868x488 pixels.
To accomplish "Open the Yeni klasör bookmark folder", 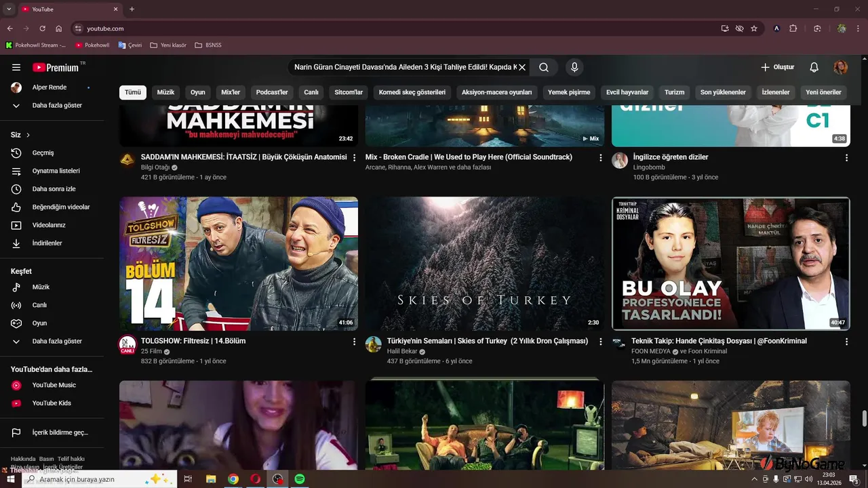I will 168,45.
